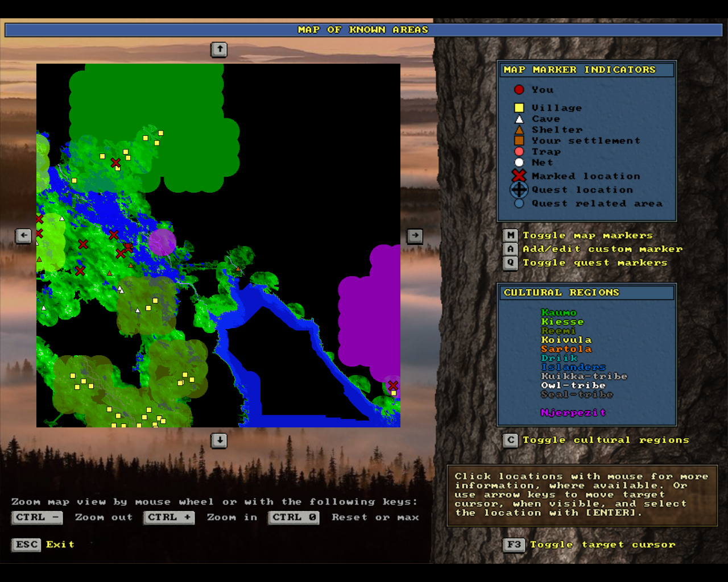Select Reemi in the cultural regions list

(559, 331)
